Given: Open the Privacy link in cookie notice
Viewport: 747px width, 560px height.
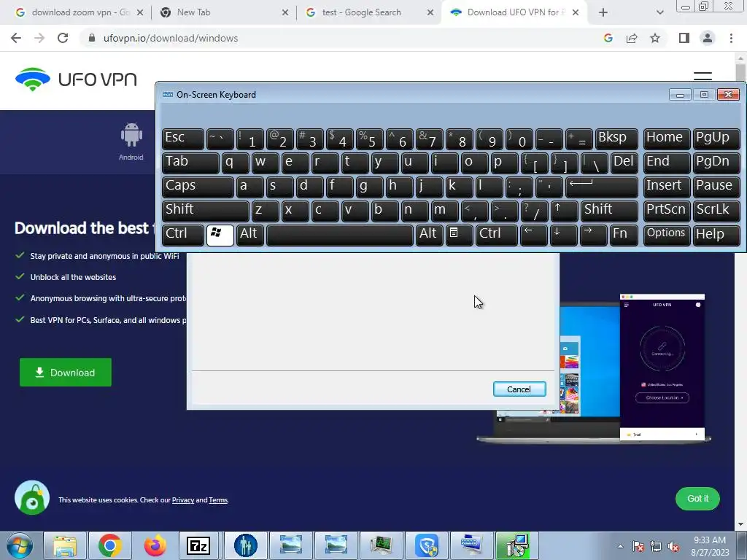Looking at the screenshot, I should tap(183, 500).
